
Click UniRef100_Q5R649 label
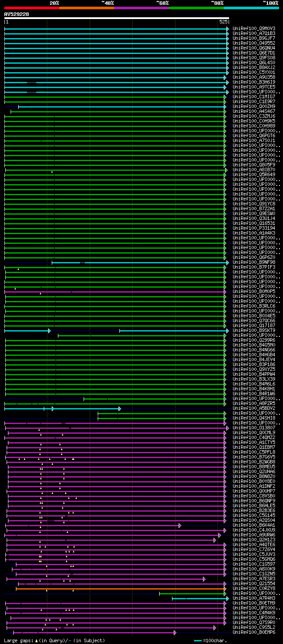[254, 174]
